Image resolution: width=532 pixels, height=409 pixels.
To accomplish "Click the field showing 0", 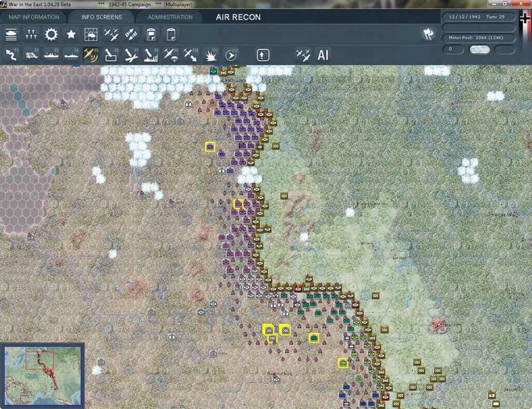I will tap(453, 49).
